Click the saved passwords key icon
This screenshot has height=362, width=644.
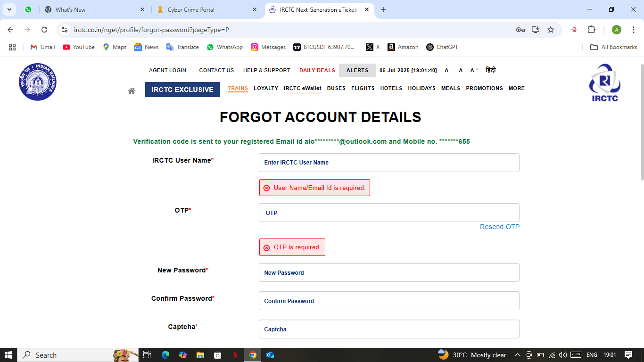tap(520, 30)
